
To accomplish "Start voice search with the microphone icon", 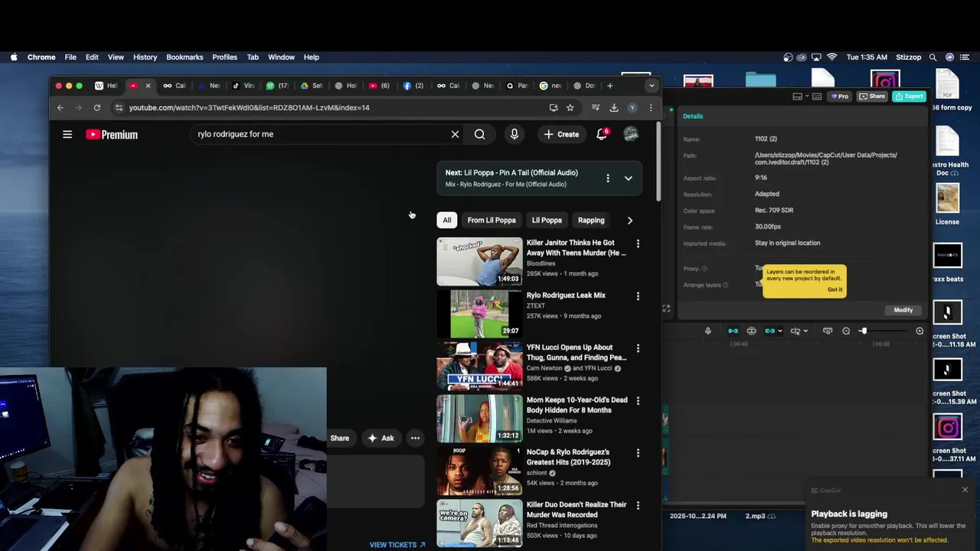I will point(514,135).
